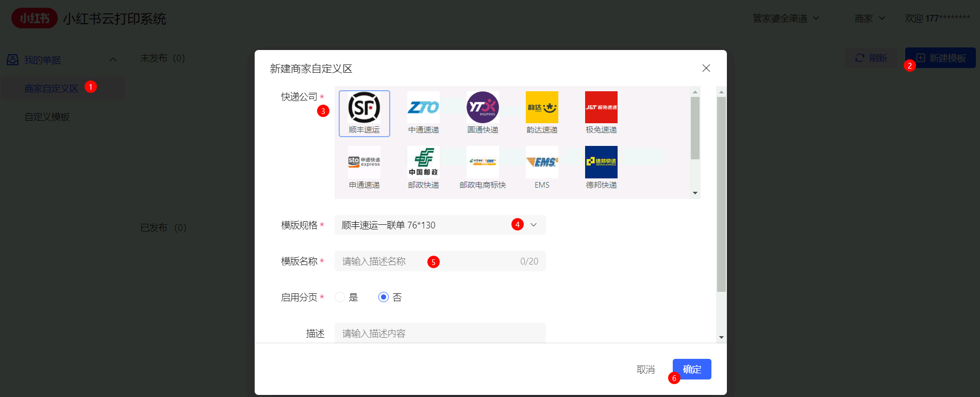The image size is (980, 397).
Task: Click the courier list scroll-down arrow
Action: tap(695, 193)
